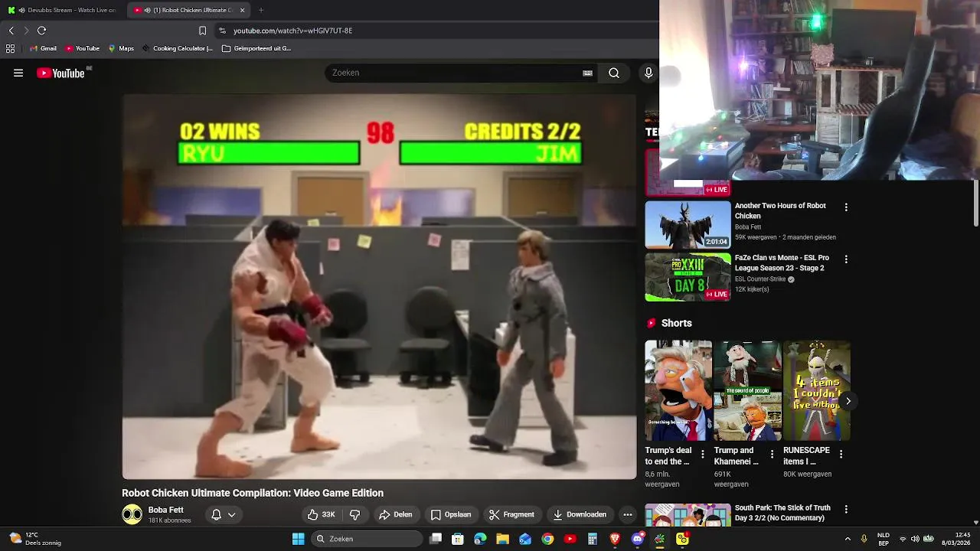Open Brave browser from taskbar
Viewport: 980px width, 551px height.
point(615,539)
